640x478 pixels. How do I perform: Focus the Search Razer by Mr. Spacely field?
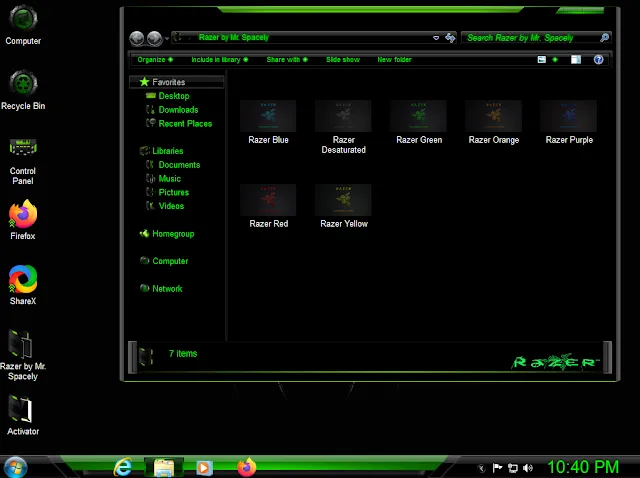[x=536, y=38]
